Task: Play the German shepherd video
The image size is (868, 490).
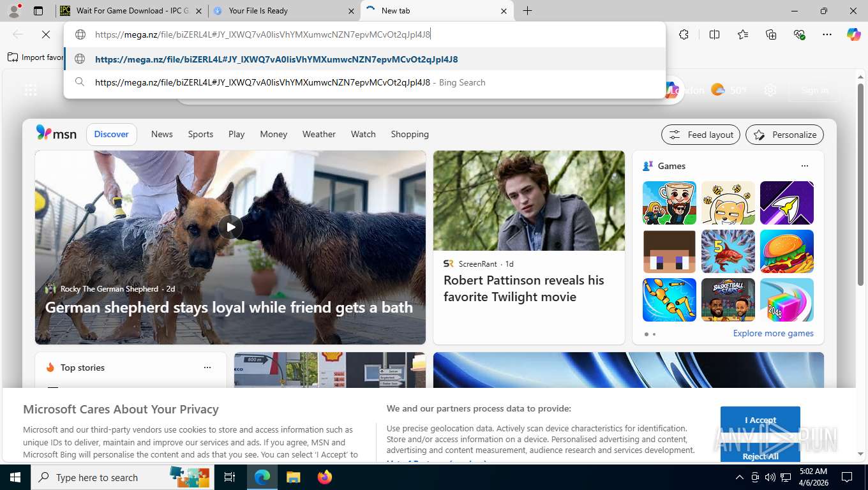Action: 230,226
